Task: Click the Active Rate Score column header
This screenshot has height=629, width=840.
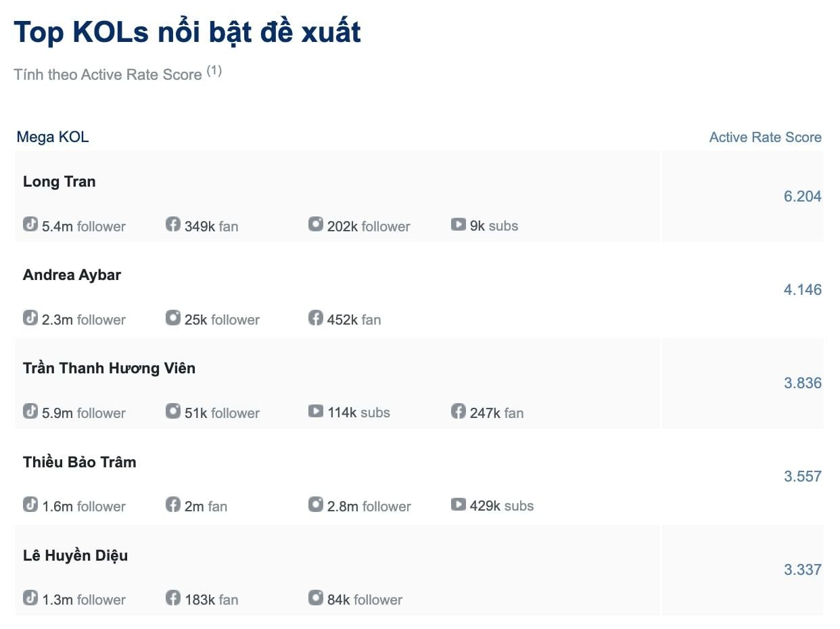Action: 765,137
